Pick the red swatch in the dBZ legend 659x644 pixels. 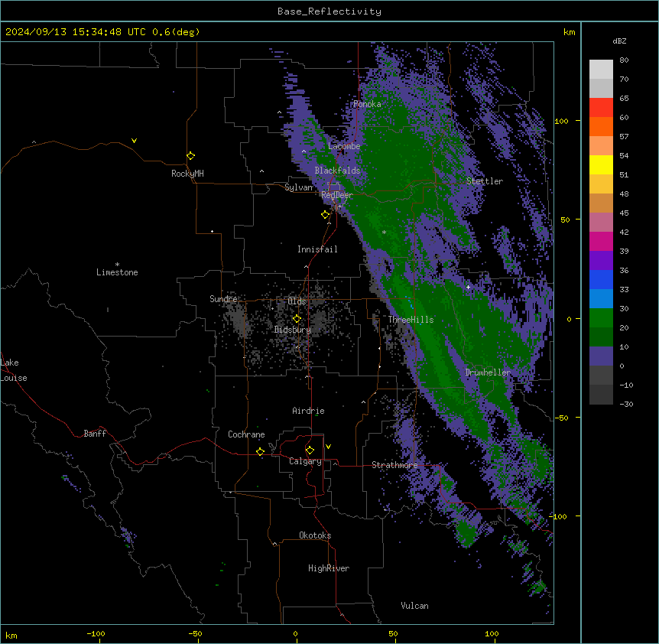pos(601,108)
